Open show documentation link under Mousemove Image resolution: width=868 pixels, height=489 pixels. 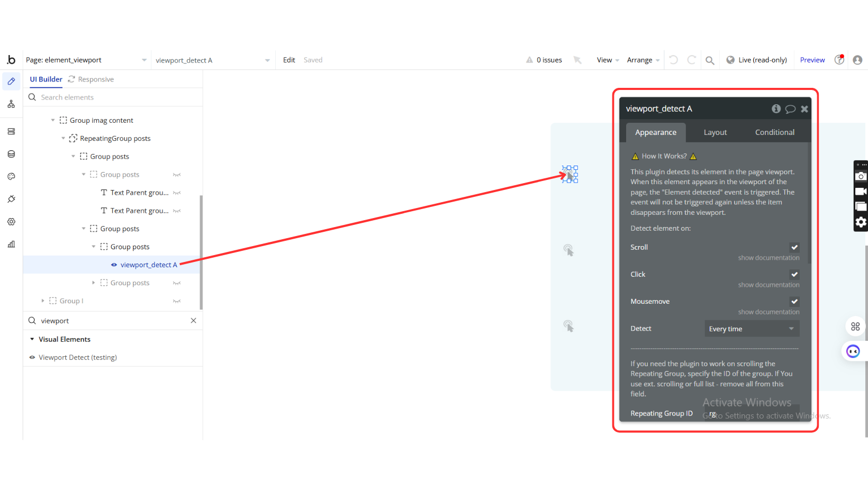(x=768, y=312)
